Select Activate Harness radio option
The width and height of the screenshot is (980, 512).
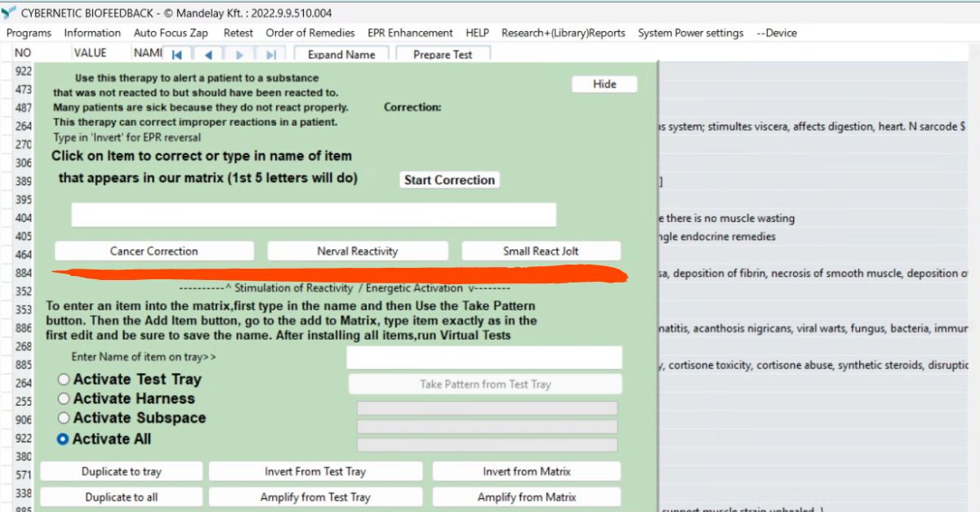[64, 399]
